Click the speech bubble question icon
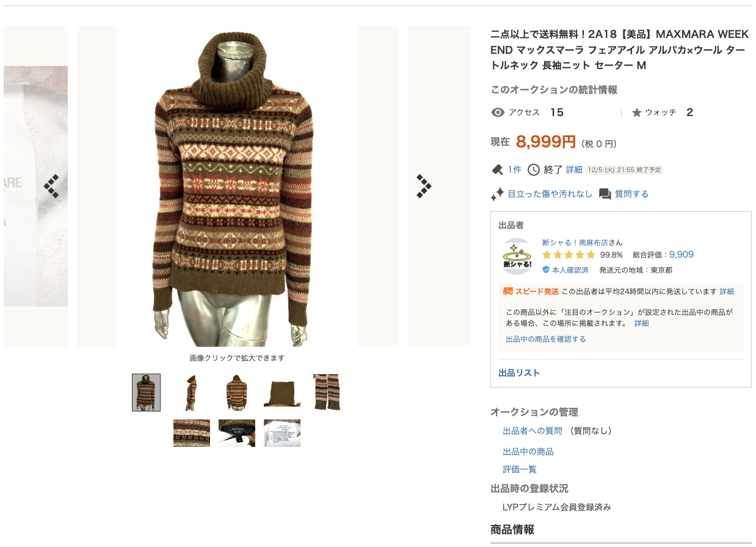Screen dimensions: 756x547 605,194
